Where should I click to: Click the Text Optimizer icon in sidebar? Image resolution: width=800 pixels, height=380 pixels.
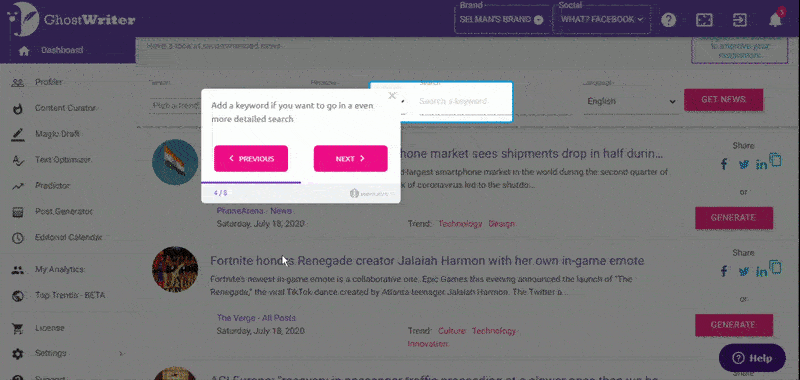[18, 160]
